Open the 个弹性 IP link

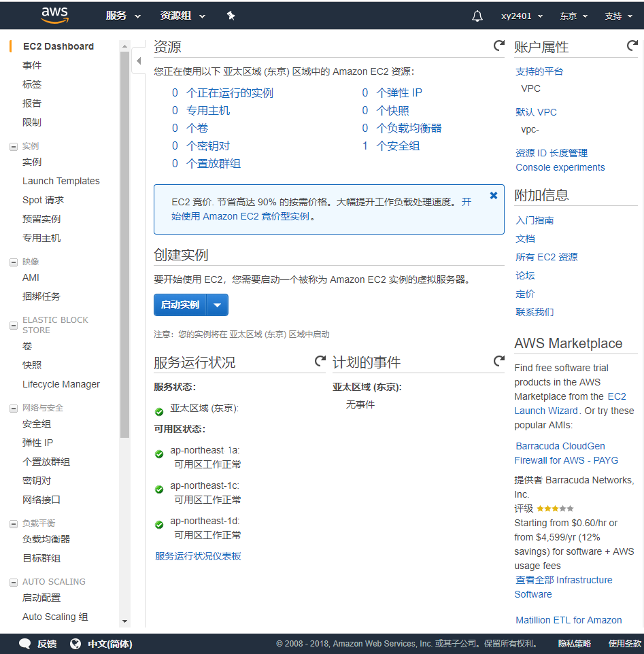pos(399,92)
